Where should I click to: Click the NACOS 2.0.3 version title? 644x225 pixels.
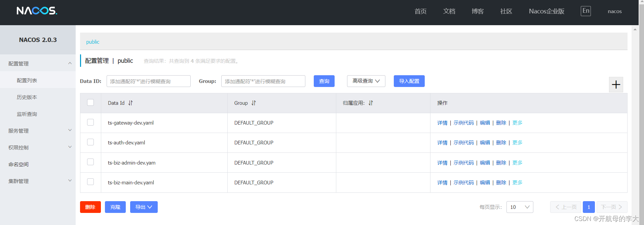point(38,40)
